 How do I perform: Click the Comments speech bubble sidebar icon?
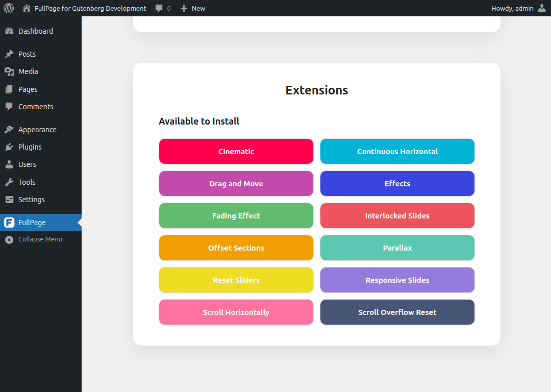[9, 107]
